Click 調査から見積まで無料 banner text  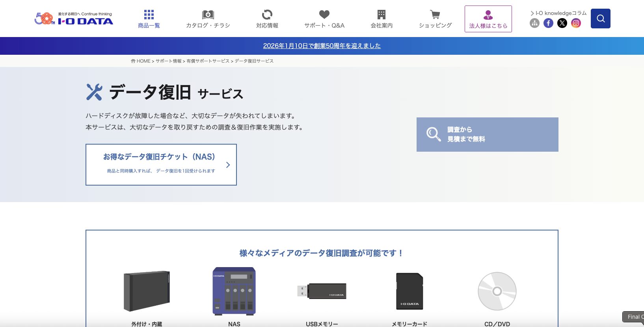(x=466, y=134)
